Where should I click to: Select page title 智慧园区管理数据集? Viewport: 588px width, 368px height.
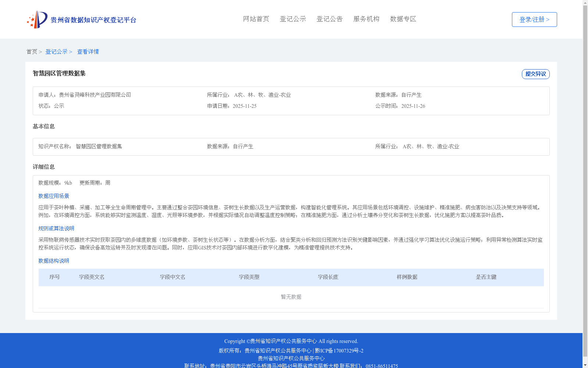(59, 74)
